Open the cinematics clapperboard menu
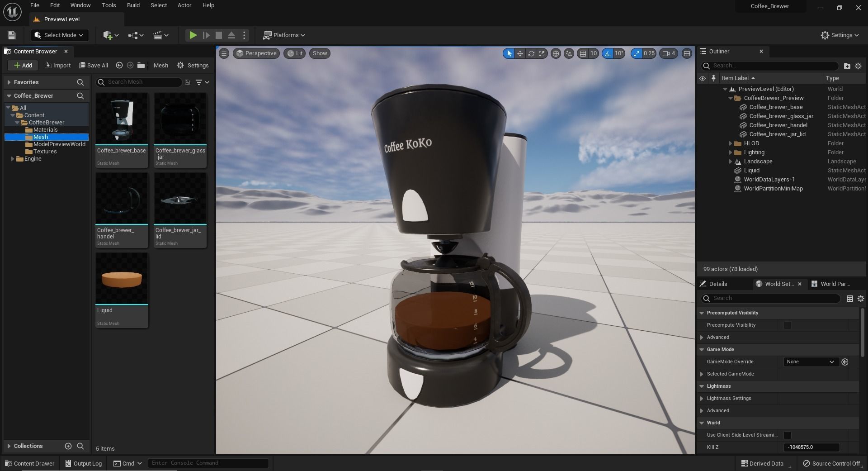868x471 pixels. pos(161,35)
